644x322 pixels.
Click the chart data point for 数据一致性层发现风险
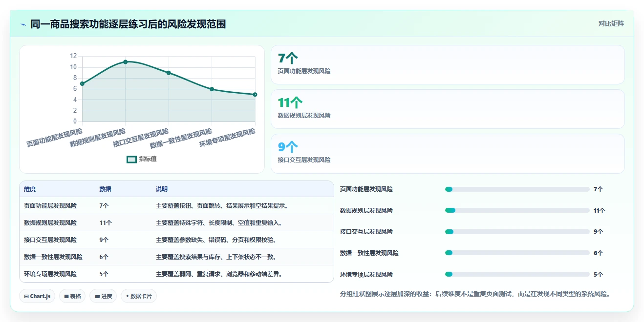pyautogui.click(x=212, y=89)
